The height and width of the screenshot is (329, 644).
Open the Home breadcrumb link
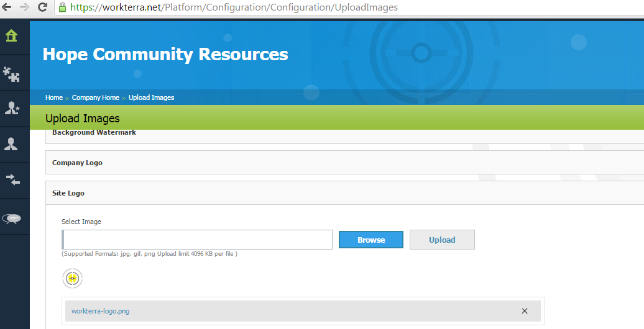coord(54,97)
